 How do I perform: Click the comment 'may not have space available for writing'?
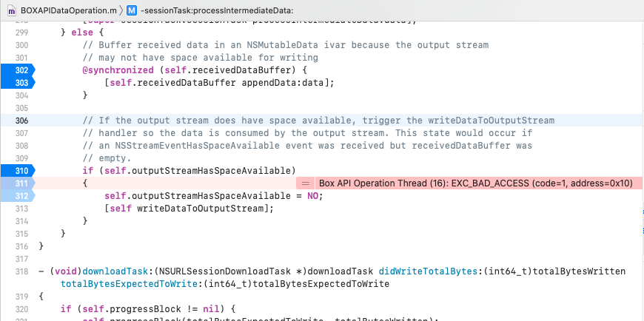tap(208, 58)
